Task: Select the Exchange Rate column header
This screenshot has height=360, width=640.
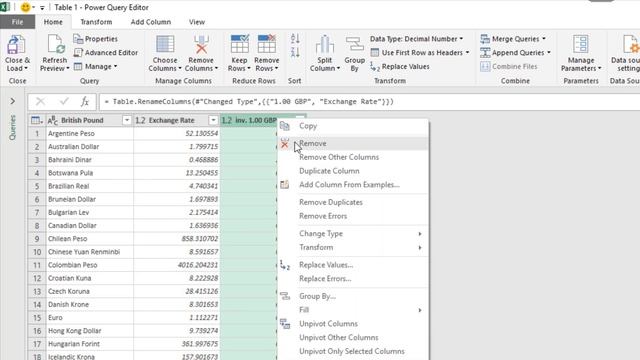Action: [171, 120]
